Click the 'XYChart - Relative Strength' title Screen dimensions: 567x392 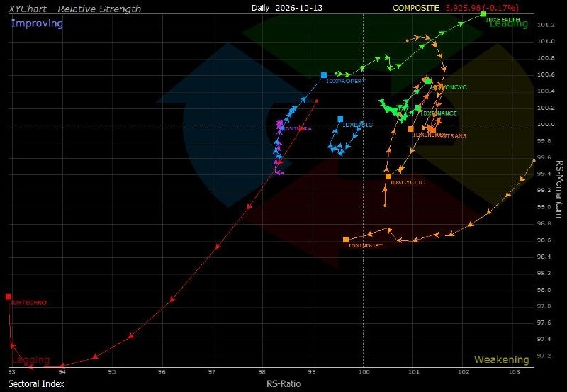pyautogui.click(x=74, y=9)
